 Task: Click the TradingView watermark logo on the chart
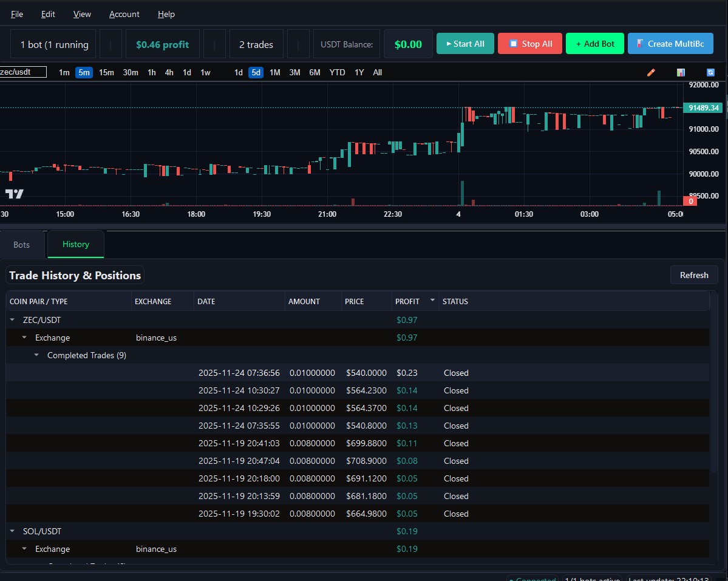(13, 194)
